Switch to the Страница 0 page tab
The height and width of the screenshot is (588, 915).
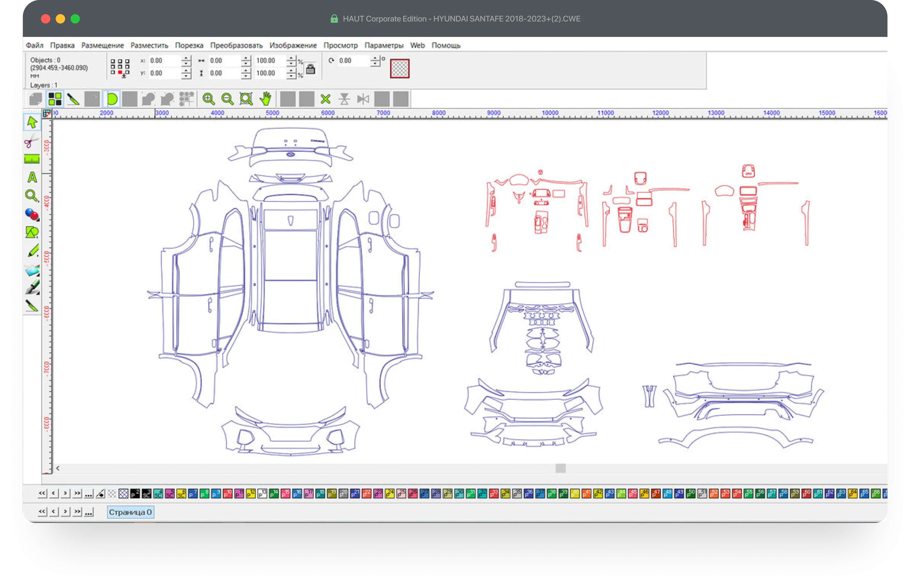(130, 512)
